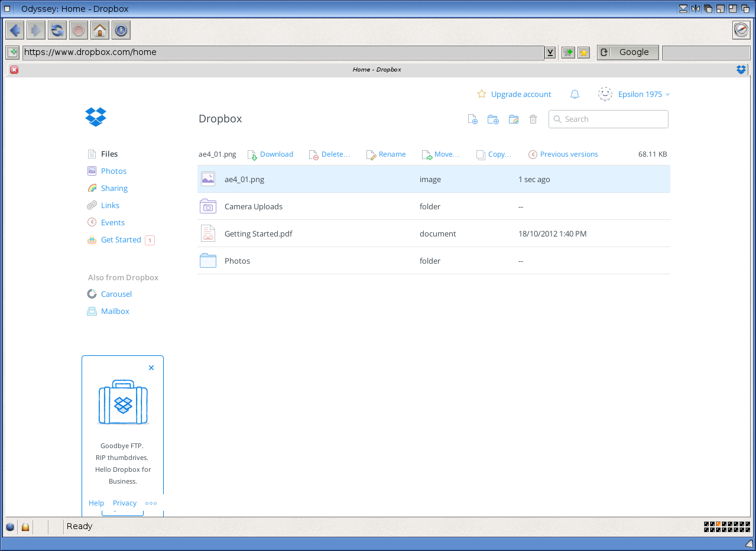
Task: Click the Camera Uploads folder icon
Action: [x=207, y=206]
